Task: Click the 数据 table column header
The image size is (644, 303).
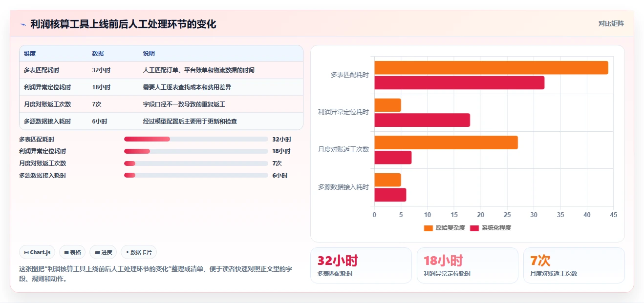Action: pyautogui.click(x=98, y=54)
